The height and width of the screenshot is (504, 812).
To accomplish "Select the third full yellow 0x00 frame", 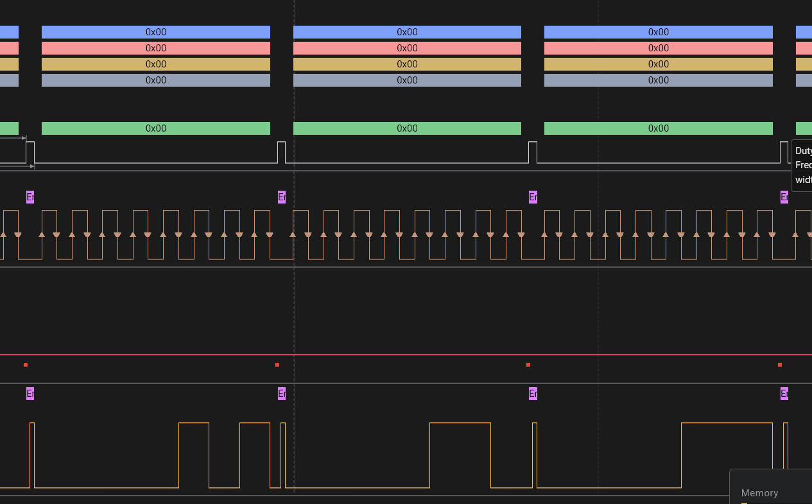I will (x=658, y=64).
